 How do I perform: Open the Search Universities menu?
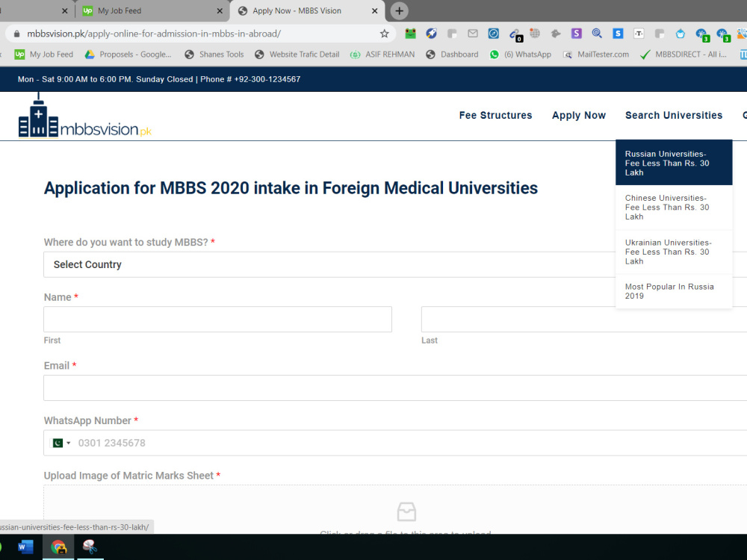(x=674, y=115)
